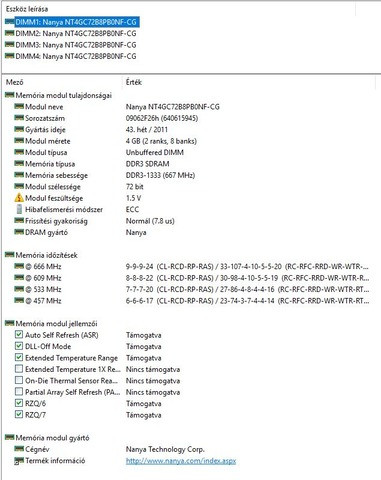Image resolution: width=381 pixels, height=480 pixels.
Task: Click the warning icon beside Modul feszültsége
Action: pos(19,198)
